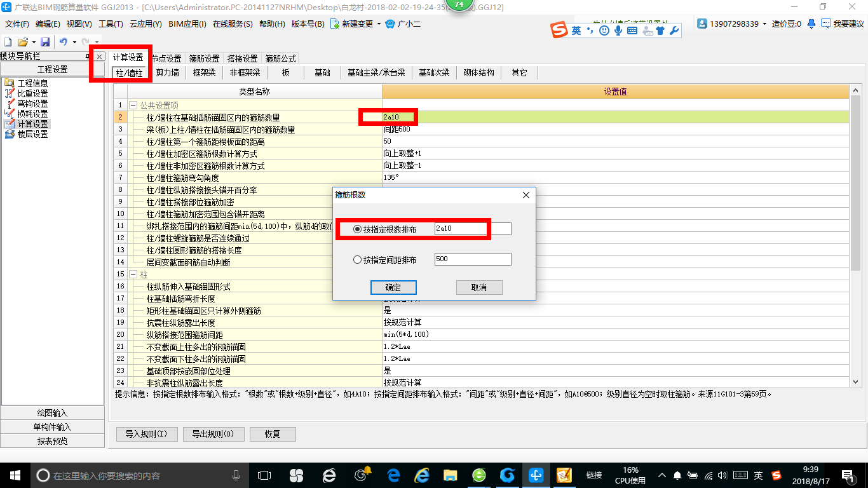Switch to the 箍筋公式 tab
Viewport: 868px width, 488px height.
[281, 58]
